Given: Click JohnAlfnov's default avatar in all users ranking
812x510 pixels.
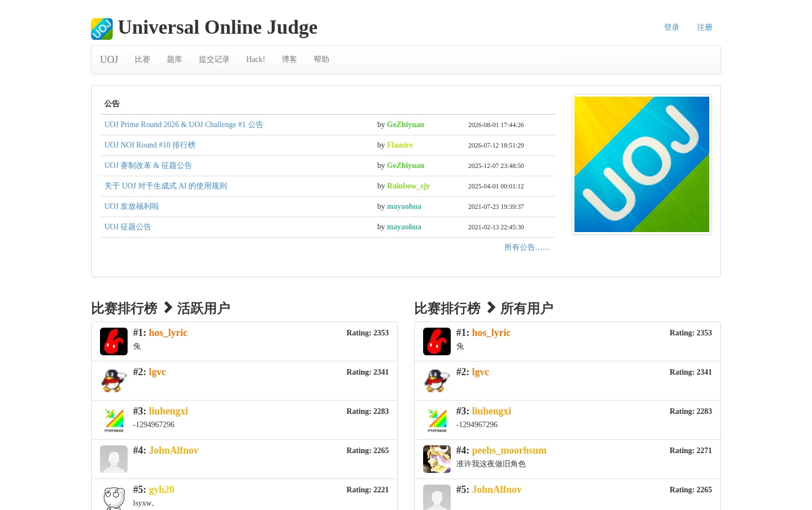Looking at the screenshot, I should click(437, 497).
